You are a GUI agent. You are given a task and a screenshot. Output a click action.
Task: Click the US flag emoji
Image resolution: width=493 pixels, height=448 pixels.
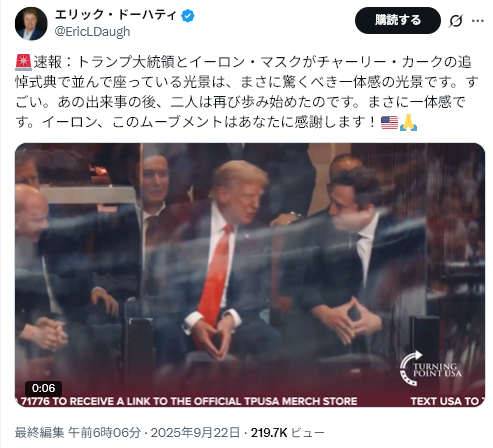pos(389,123)
